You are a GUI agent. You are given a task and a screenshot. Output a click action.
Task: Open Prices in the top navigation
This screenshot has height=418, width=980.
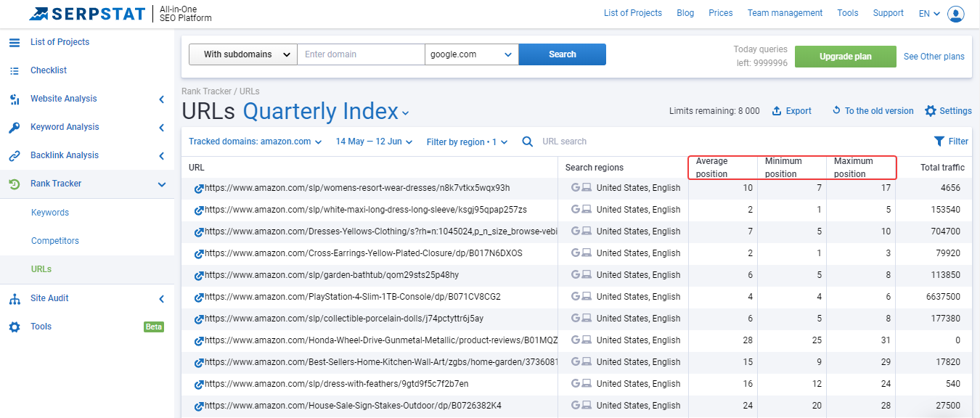[721, 13]
